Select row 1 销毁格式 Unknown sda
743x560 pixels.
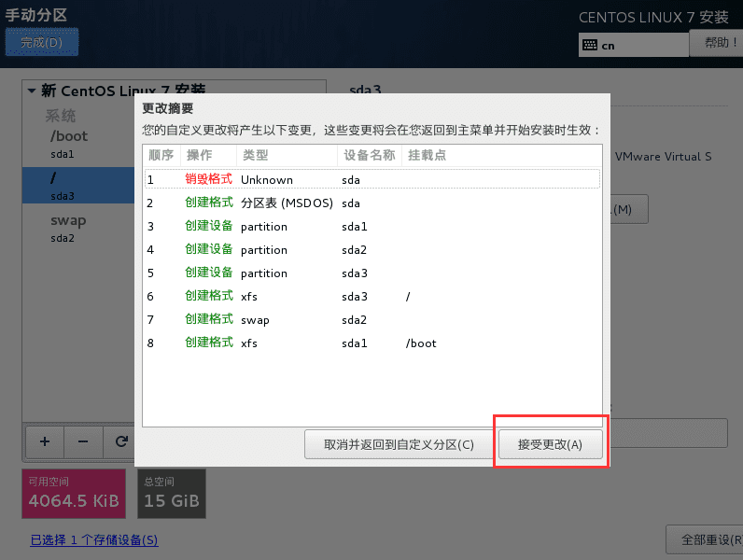[372, 179]
